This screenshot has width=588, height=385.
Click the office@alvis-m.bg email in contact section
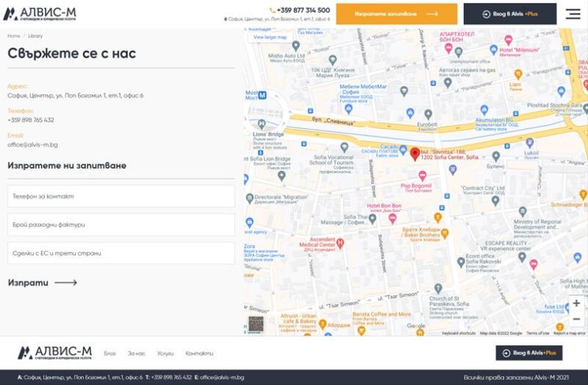33,145
